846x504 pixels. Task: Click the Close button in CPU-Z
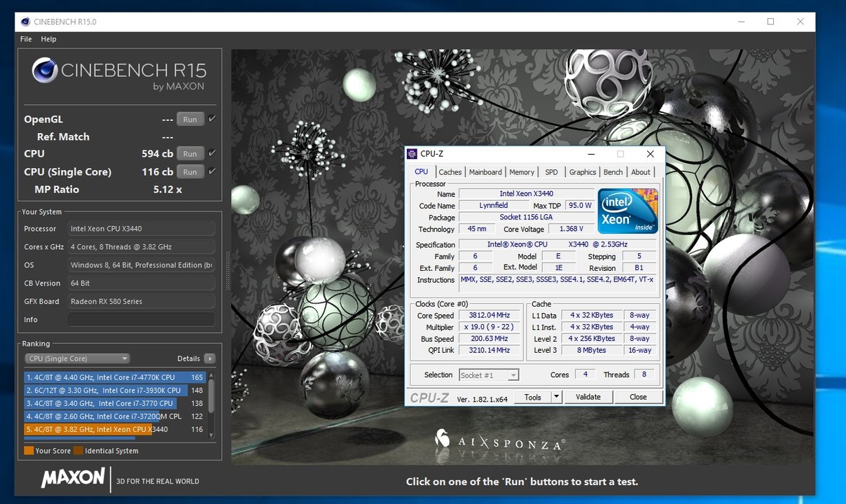(x=638, y=397)
